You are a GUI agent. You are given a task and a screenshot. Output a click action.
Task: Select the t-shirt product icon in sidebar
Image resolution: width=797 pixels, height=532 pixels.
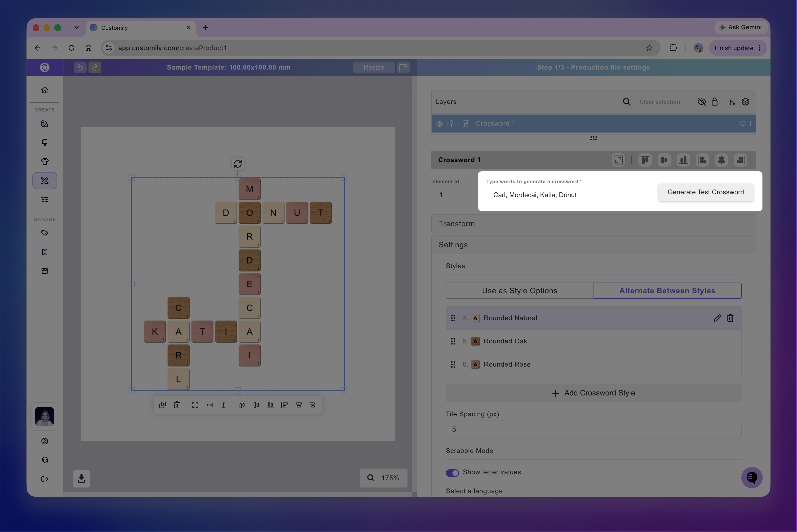[44, 161]
